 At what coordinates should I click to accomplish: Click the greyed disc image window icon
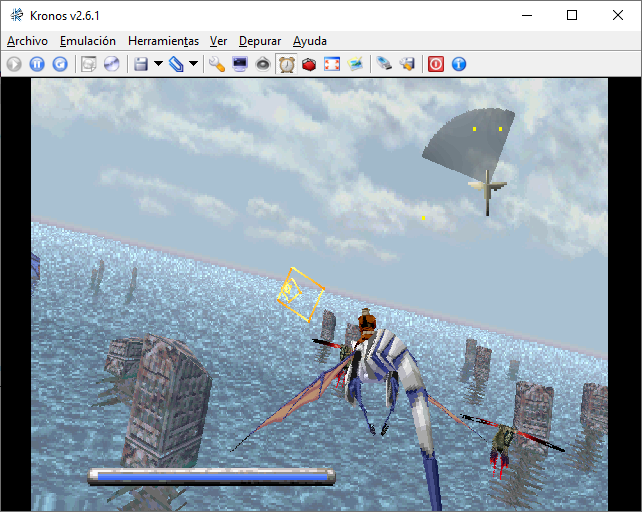[88, 64]
